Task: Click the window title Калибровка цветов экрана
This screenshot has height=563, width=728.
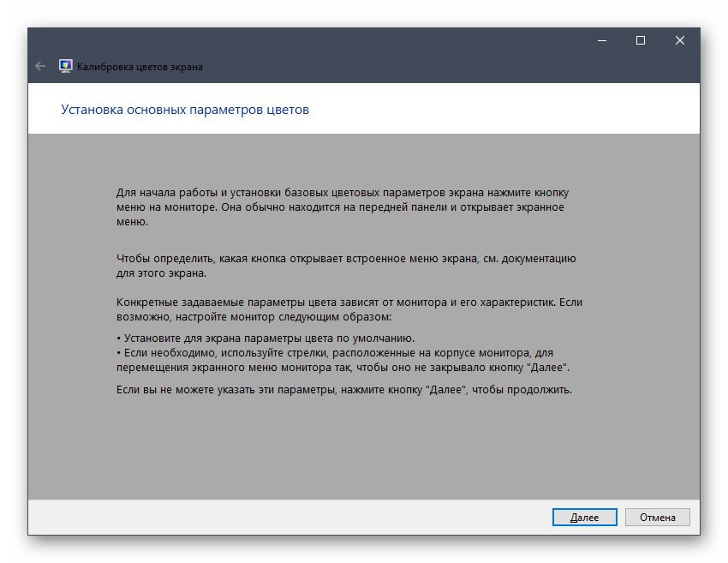Action: [x=140, y=66]
